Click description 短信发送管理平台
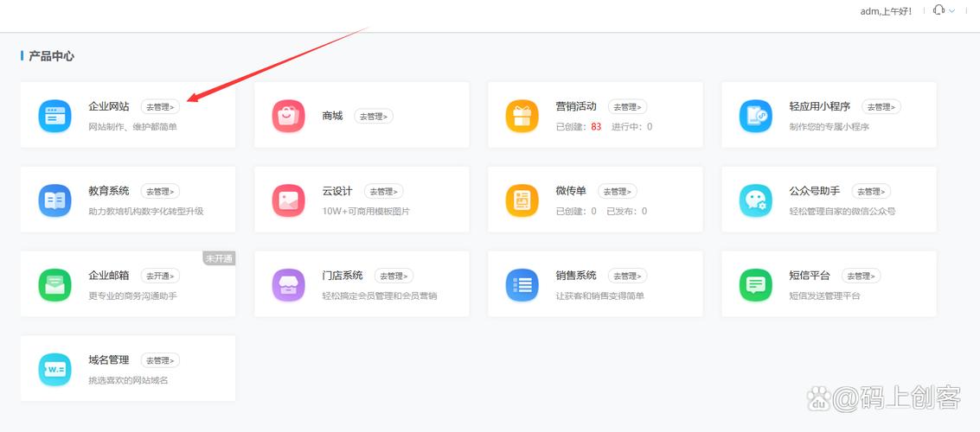980x432 pixels. click(x=825, y=295)
